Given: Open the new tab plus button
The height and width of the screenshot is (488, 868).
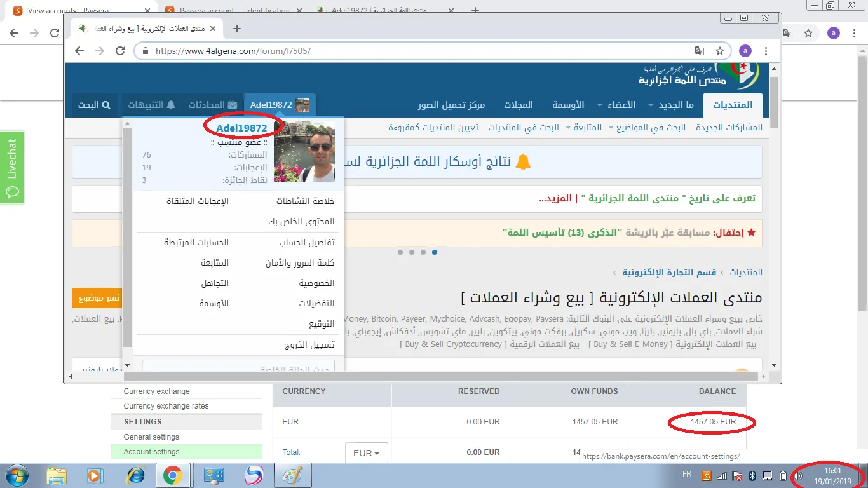Looking at the screenshot, I should pos(237,29).
